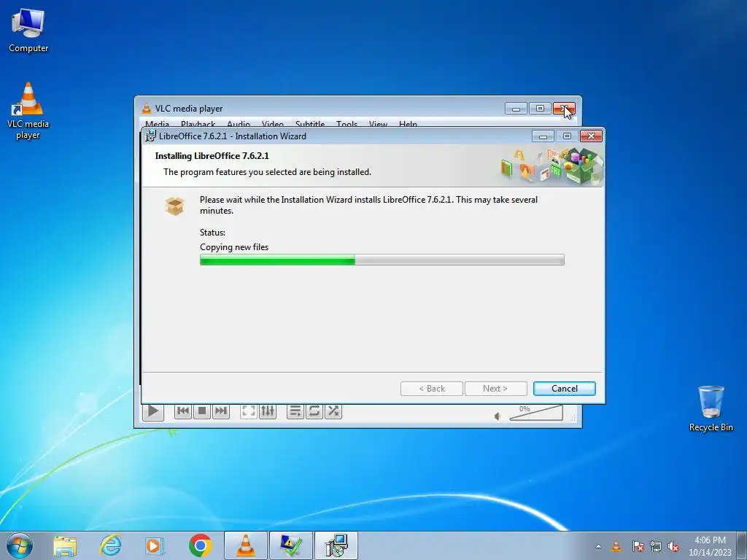Select the VLC media player desktop shortcut
747x560 pixels.
pyautogui.click(x=28, y=111)
